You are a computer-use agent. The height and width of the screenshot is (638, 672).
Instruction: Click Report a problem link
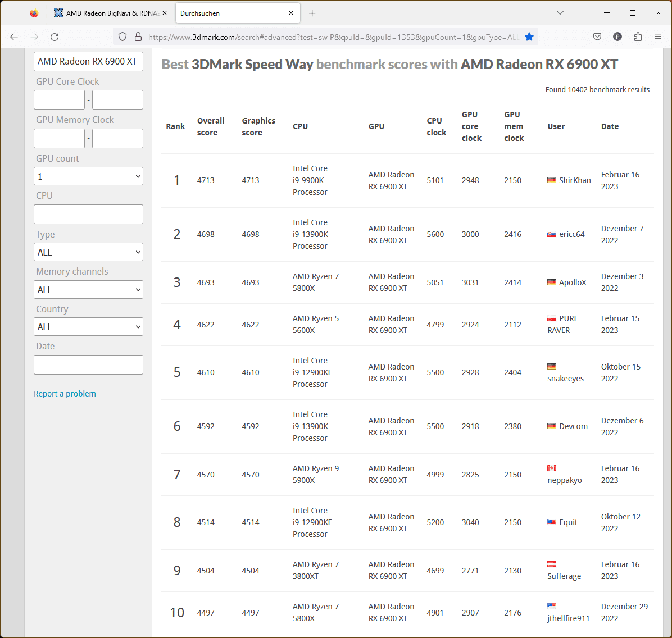(65, 394)
